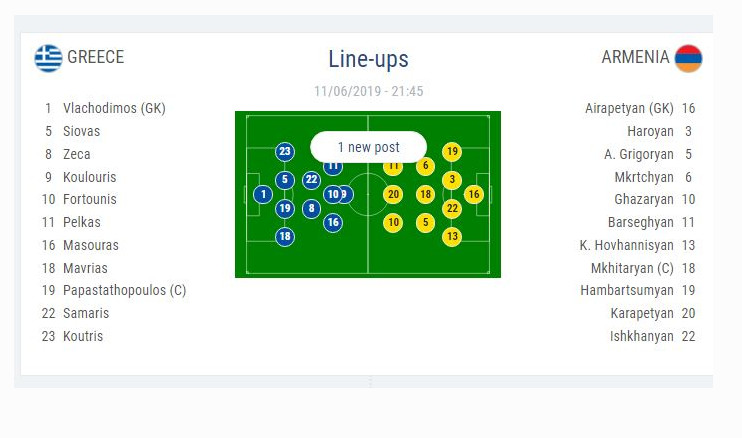Click the GREECE team name
742x438 pixels.
click(x=96, y=57)
